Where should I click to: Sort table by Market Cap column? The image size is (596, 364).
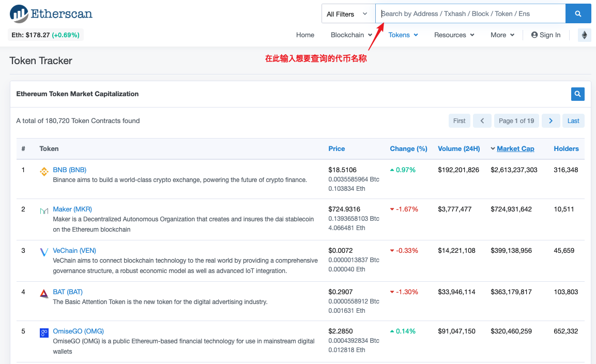pos(515,149)
